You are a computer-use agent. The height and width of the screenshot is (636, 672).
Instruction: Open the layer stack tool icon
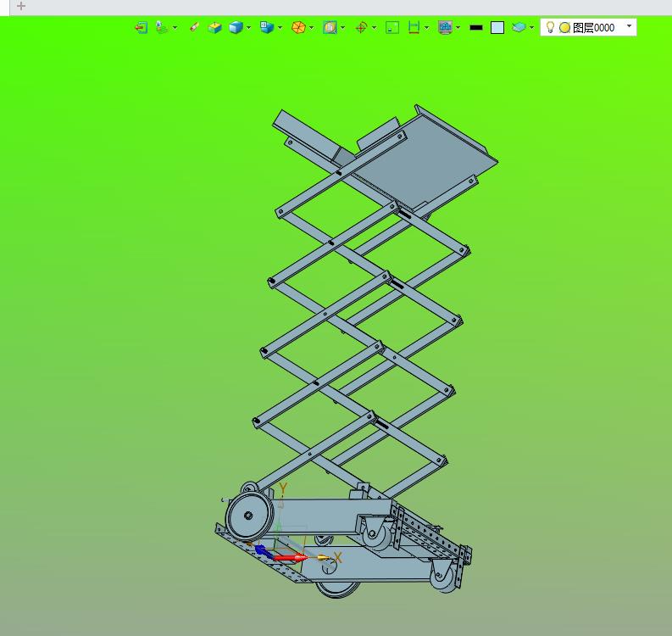click(x=162, y=27)
